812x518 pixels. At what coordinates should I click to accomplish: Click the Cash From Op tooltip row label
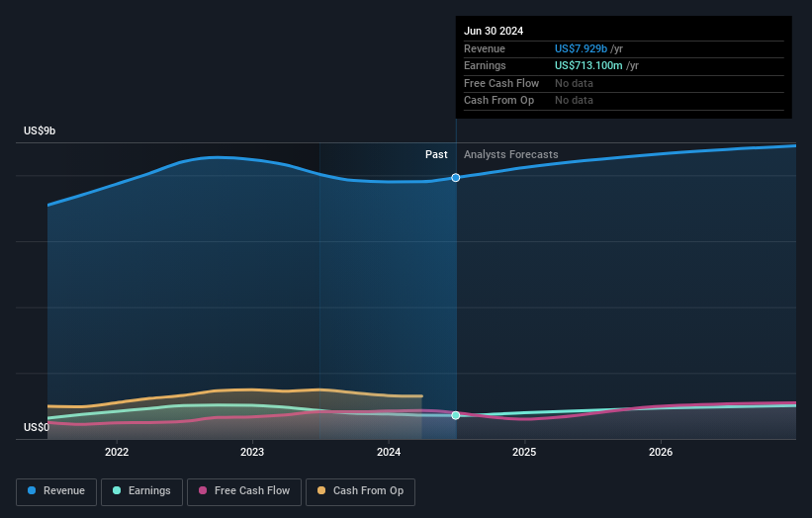[498, 101]
